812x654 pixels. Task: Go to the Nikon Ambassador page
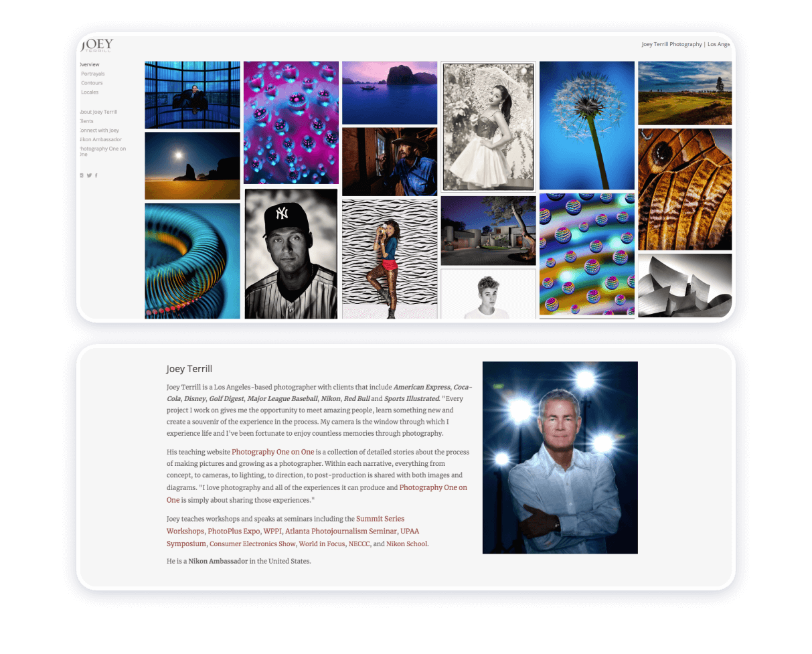[x=99, y=139]
